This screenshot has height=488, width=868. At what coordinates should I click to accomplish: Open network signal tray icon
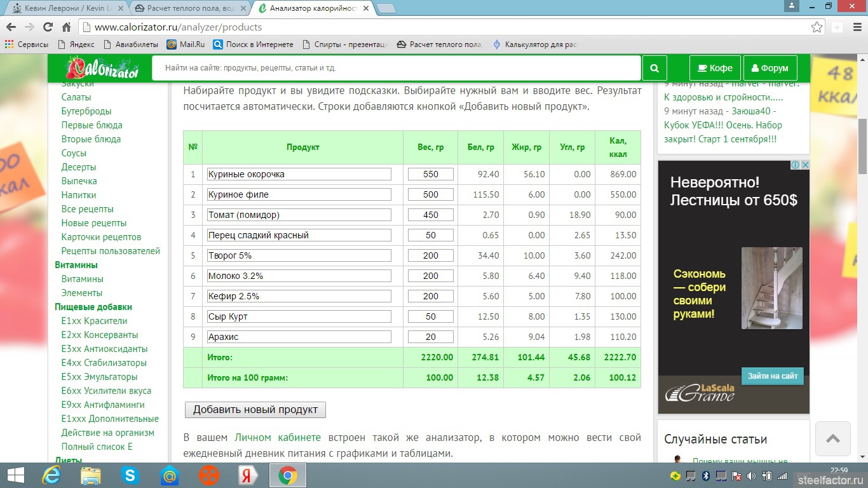pyautogui.click(x=782, y=475)
